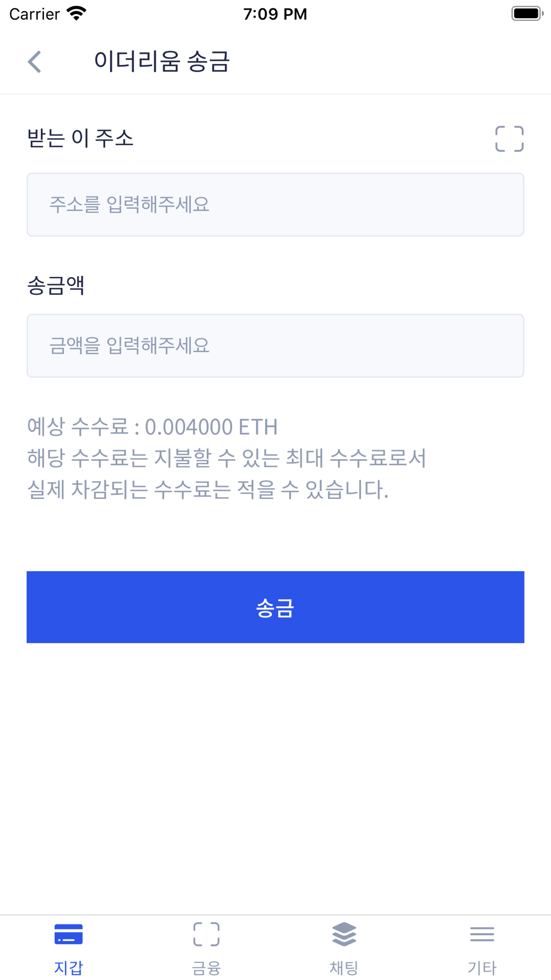Open the 채팅 tab label

click(x=344, y=967)
